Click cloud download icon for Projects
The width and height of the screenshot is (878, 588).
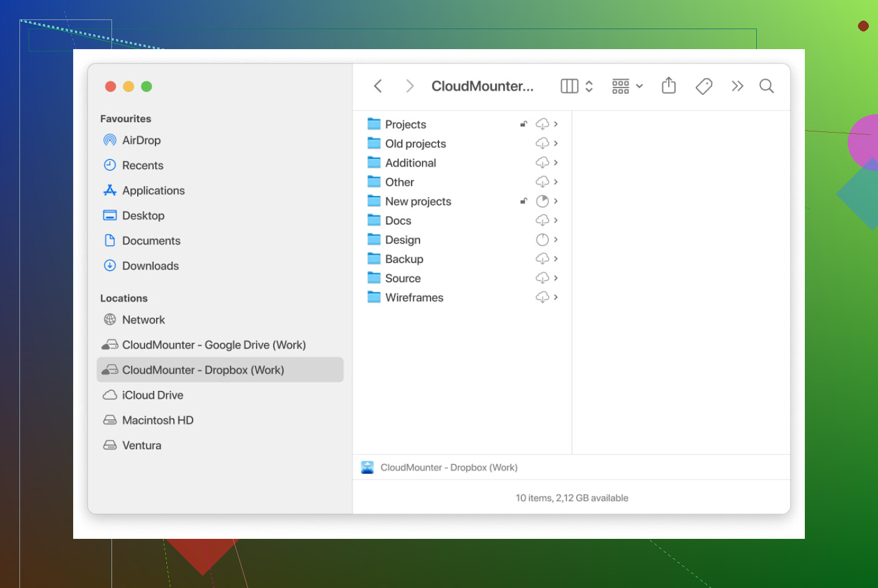[542, 124]
